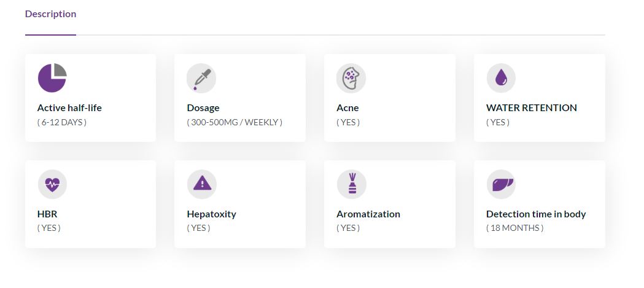Click the Acne heading text
644x288 pixels.
coord(347,108)
